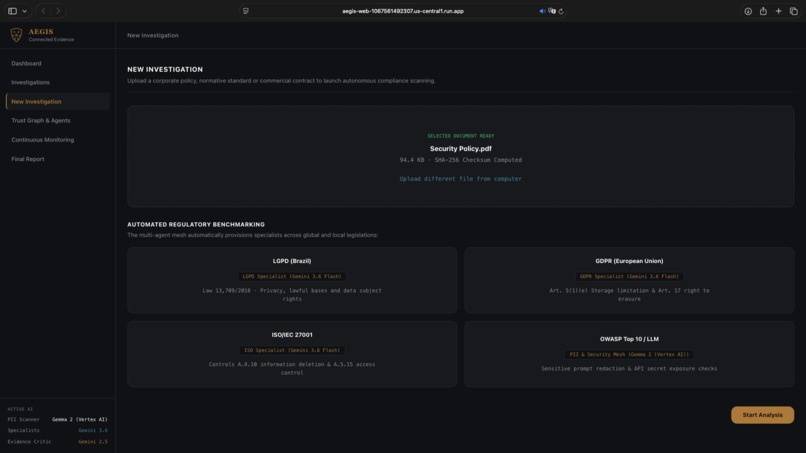Toggle the Safari sidebar icon
Image resolution: width=806 pixels, height=453 pixels.
[12, 11]
